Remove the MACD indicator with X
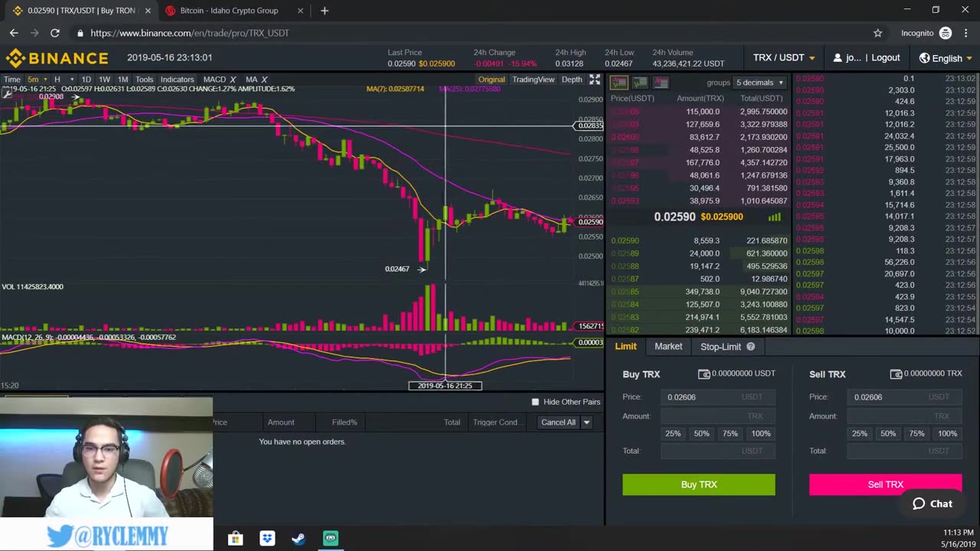The image size is (980, 551). coord(233,80)
